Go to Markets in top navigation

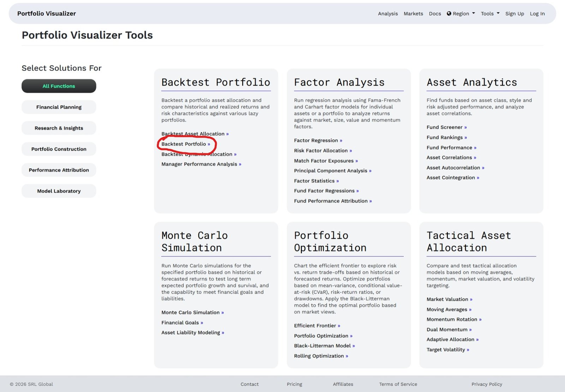pos(413,14)
